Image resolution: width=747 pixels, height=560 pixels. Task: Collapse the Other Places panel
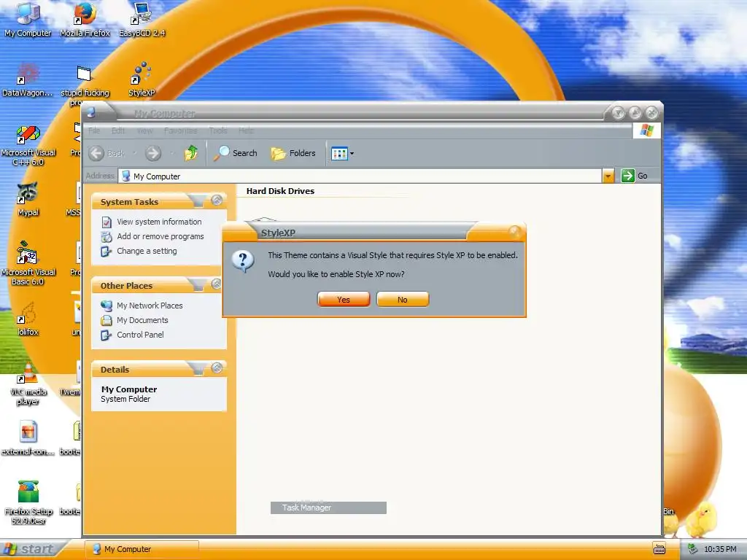216,284
